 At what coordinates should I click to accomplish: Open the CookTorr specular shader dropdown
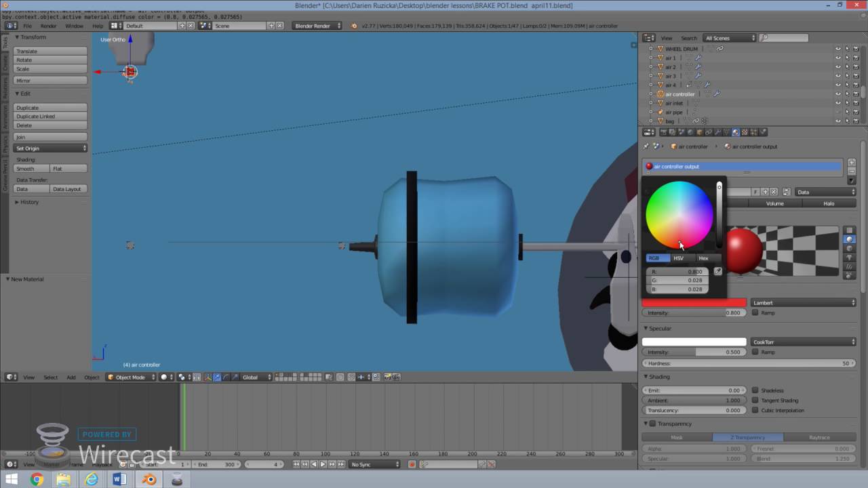click(804, 342)
